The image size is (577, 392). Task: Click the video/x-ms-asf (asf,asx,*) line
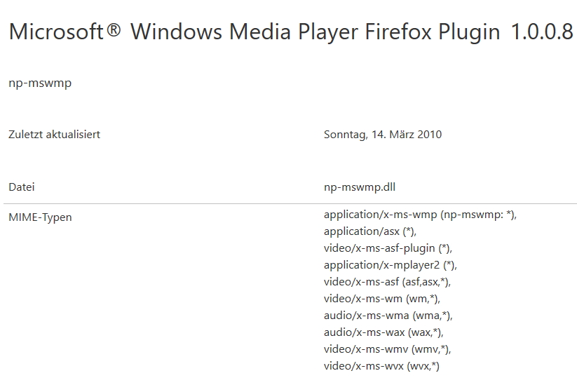(387, 282)
